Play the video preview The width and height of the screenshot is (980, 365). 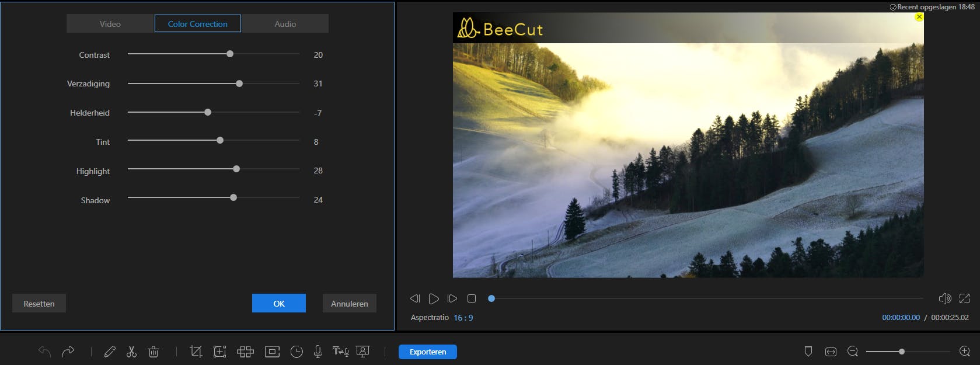click(434, 298)
